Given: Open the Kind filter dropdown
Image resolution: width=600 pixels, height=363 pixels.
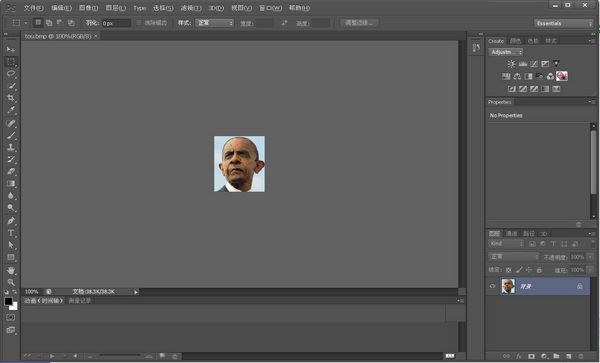Looking at the screenshot, I should (x=506, y=244).
